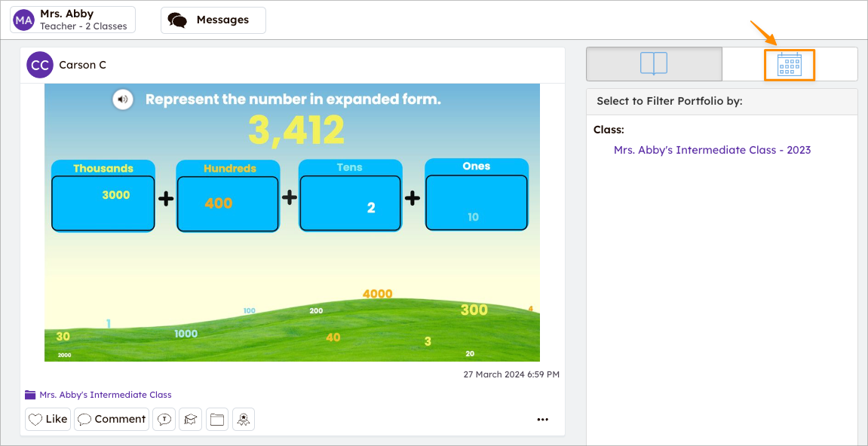Click the folder icon in post actions
The width and height of the screenshot is (868, 446).
tap(217, 420)
